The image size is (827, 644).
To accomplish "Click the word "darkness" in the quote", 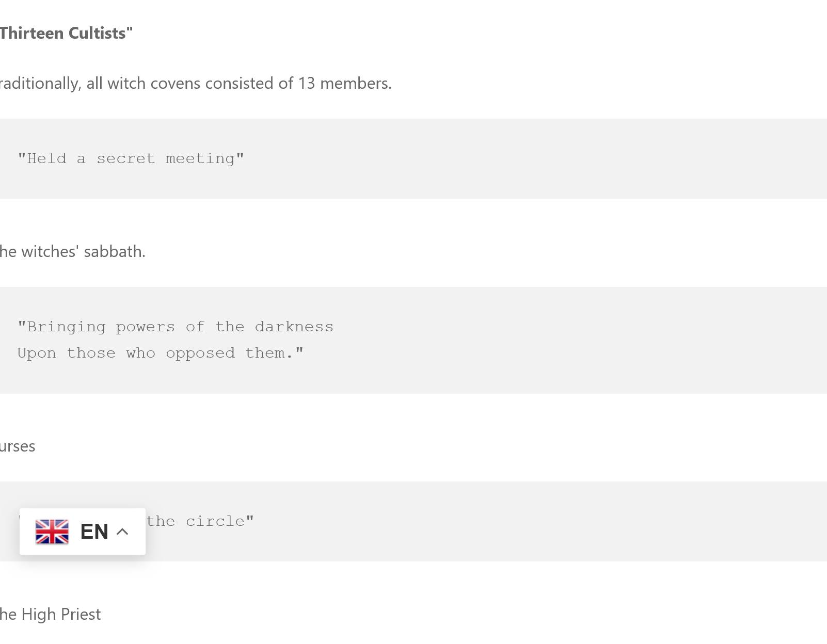I will (294, 327).
